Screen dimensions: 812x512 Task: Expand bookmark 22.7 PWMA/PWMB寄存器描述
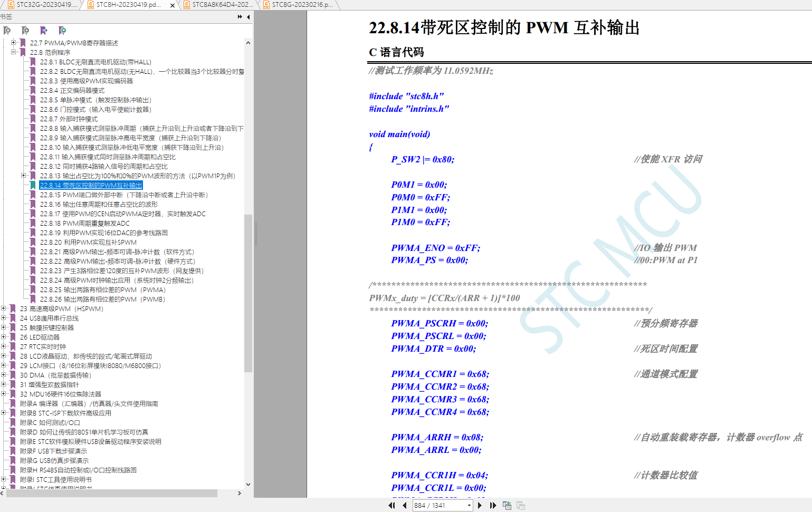[14, 43]
